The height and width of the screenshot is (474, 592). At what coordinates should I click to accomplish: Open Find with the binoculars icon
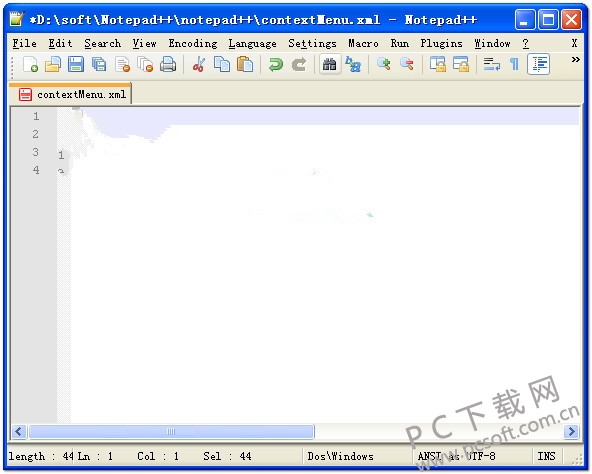click(330, 64)
